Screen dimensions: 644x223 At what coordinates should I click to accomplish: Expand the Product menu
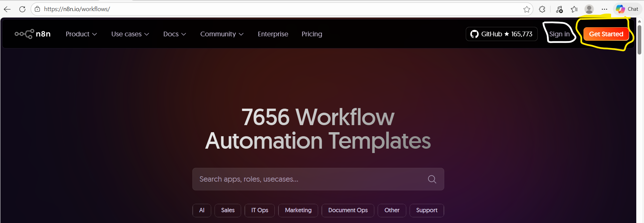(81, 34)
